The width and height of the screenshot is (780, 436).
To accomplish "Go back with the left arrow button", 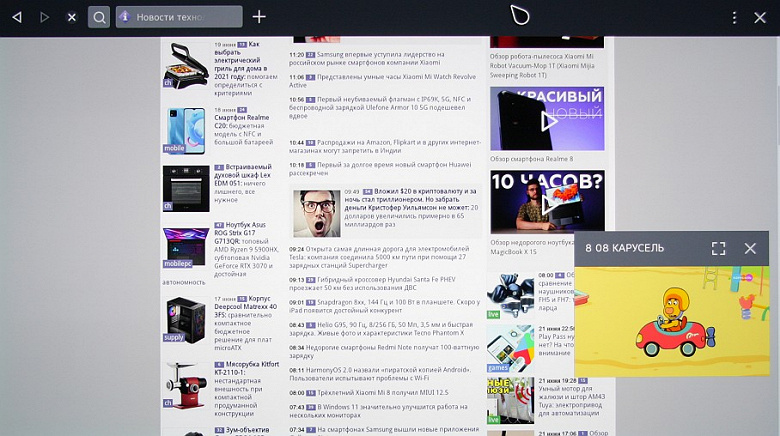I will tap(17, 17).
